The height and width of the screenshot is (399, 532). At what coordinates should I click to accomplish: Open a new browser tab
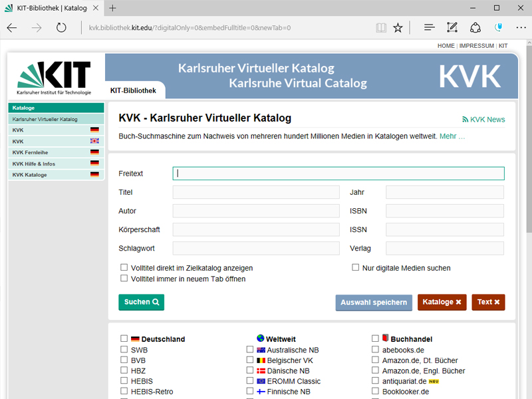pos(112,8)
